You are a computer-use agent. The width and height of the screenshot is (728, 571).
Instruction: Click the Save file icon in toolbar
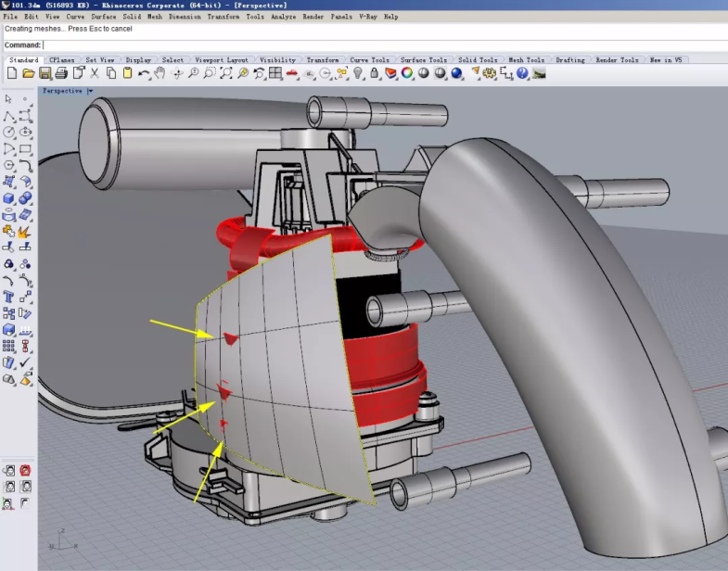point(45,73)
